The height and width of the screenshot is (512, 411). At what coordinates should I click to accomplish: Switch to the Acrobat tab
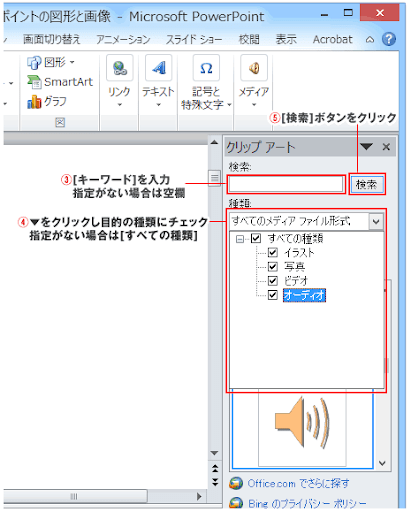coord(332,39)
